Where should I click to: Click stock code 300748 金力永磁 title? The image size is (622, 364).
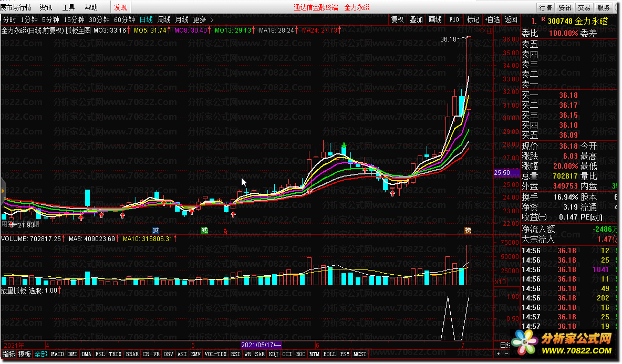click(577, 22)
